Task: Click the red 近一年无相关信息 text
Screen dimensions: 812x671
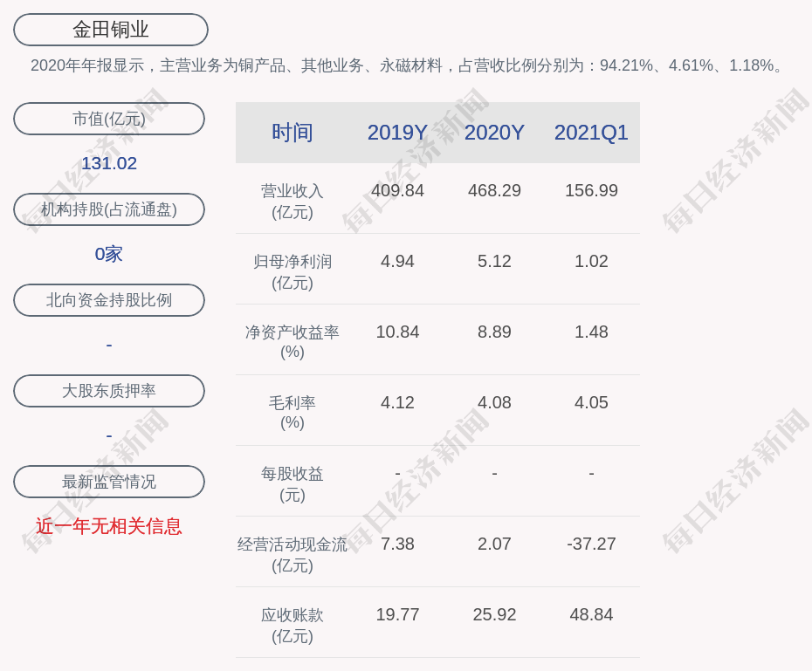Action: (x=109, y=526)
